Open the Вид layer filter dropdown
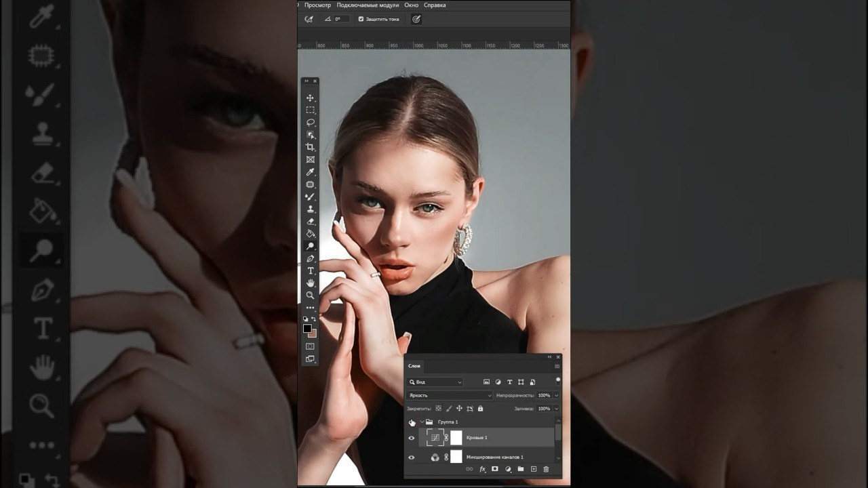 435,382
